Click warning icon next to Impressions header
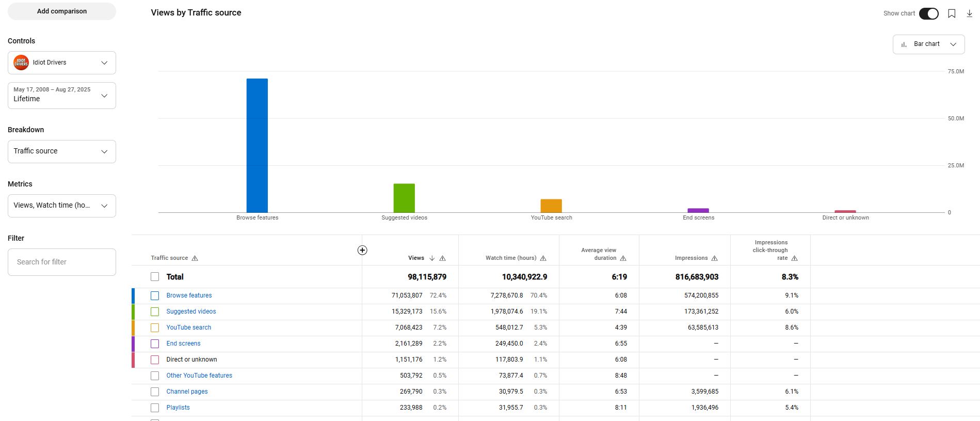This screenshot has height=421, width=980. [x=714, y=258]
